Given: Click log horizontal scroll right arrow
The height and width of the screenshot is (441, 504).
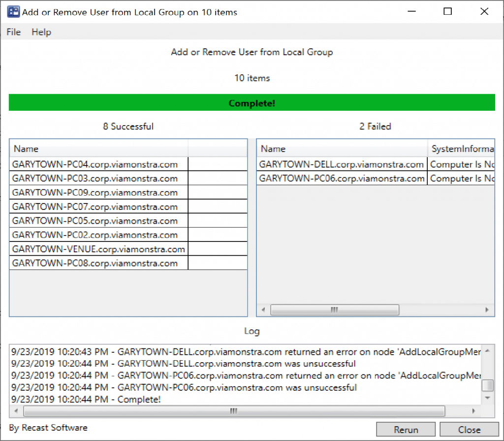Looking at the screenshot, I should pos(473,410).
